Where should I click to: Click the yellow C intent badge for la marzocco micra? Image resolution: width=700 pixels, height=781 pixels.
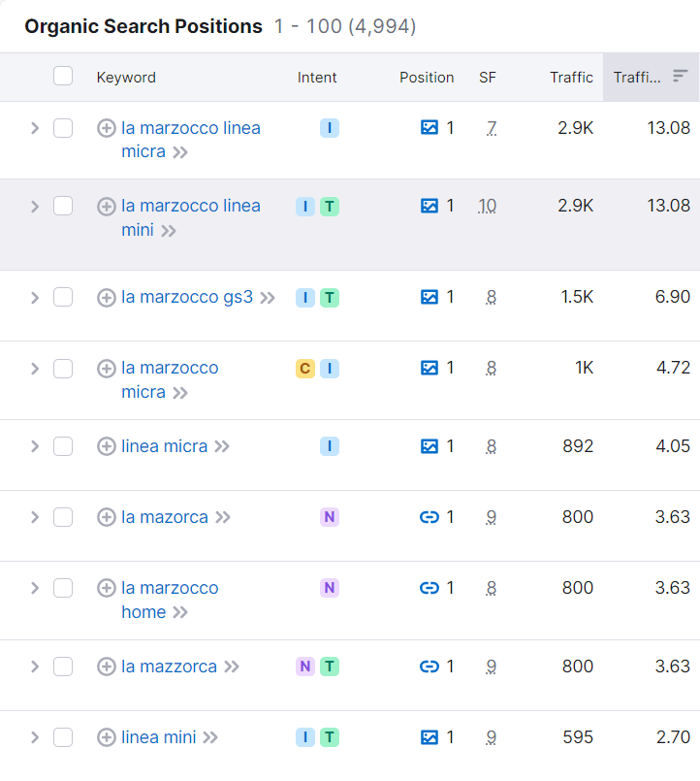pos(305,369)
